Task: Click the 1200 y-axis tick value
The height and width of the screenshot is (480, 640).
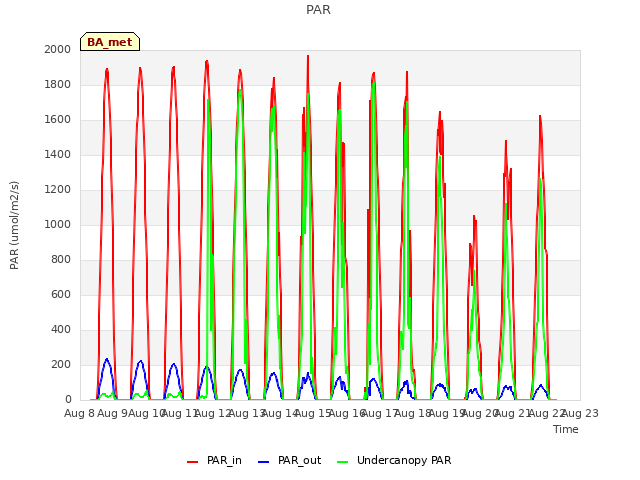Action: [x=58, y=189]
